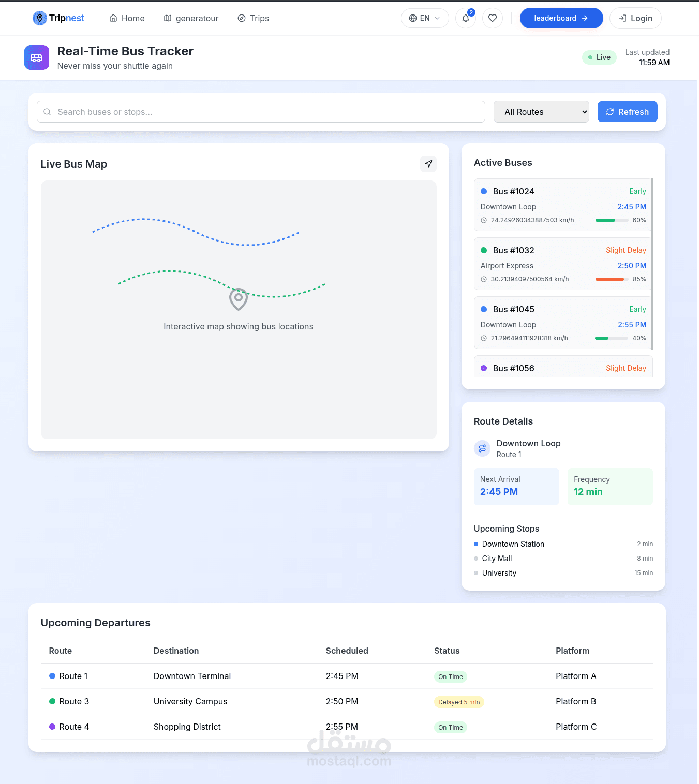Click Bus #1032 progress bar at 85%
699x784 pixels.
612,279
